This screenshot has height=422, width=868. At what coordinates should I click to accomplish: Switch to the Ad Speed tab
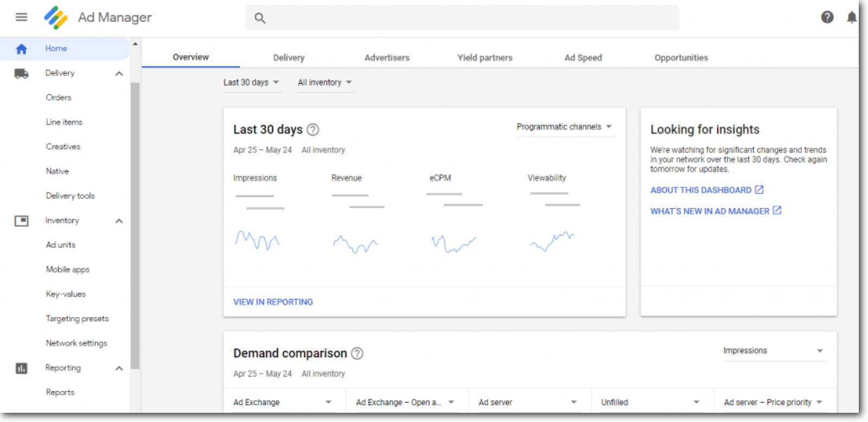(x=583, y=58)
